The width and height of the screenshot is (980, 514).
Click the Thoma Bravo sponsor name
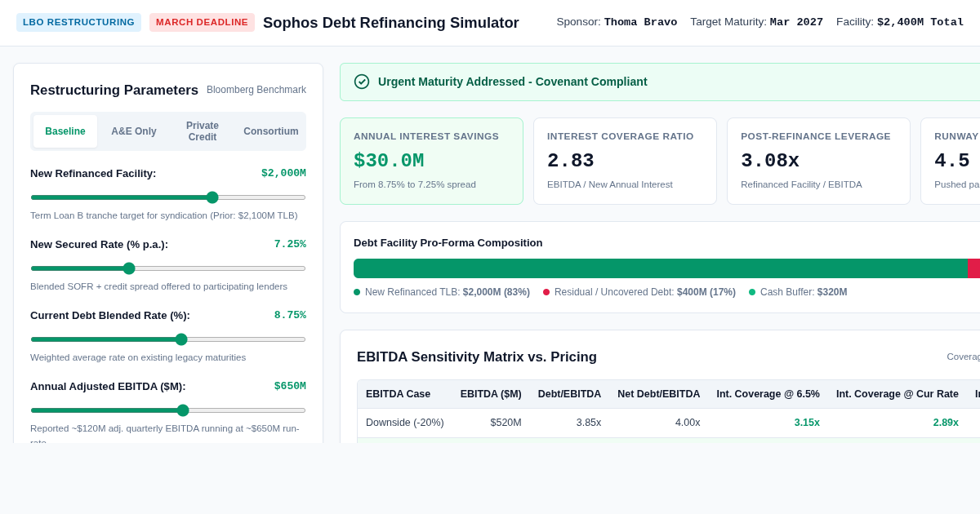640,22
